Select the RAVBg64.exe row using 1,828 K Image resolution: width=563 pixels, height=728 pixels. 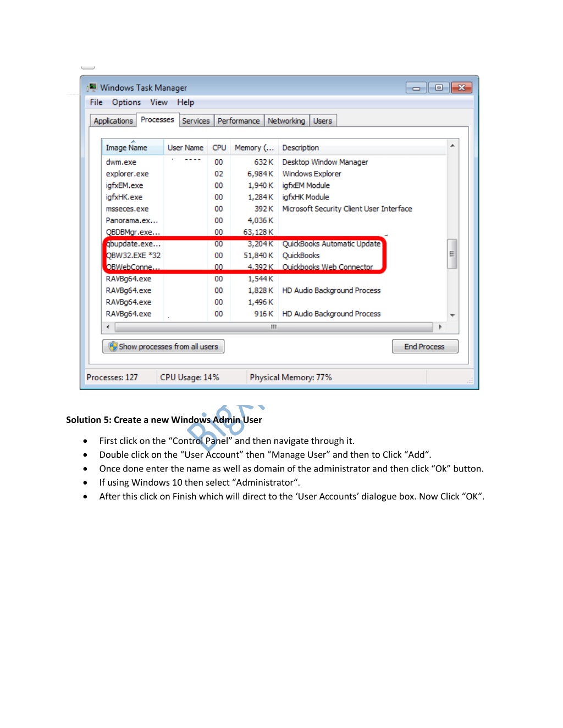pyautogui.click(x=274, y=291)
